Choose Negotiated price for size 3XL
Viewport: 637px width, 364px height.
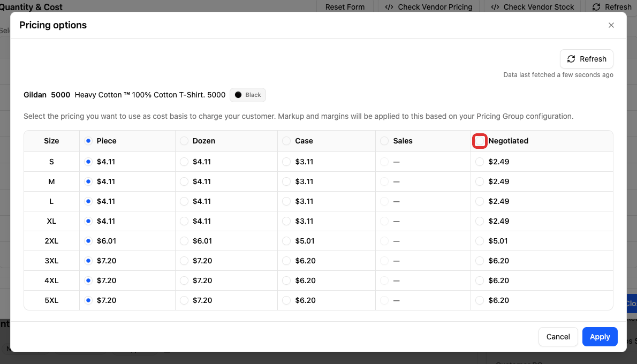[480, 261]
